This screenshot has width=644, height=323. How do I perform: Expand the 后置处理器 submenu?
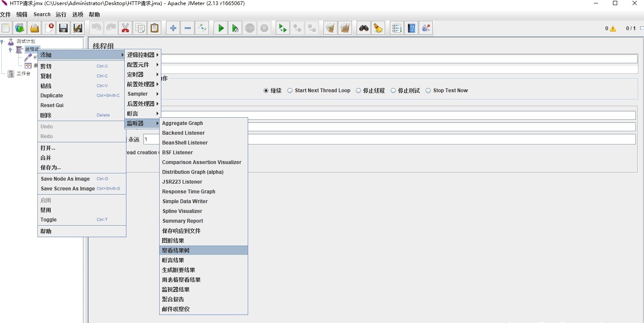click(x=143, y=104)
